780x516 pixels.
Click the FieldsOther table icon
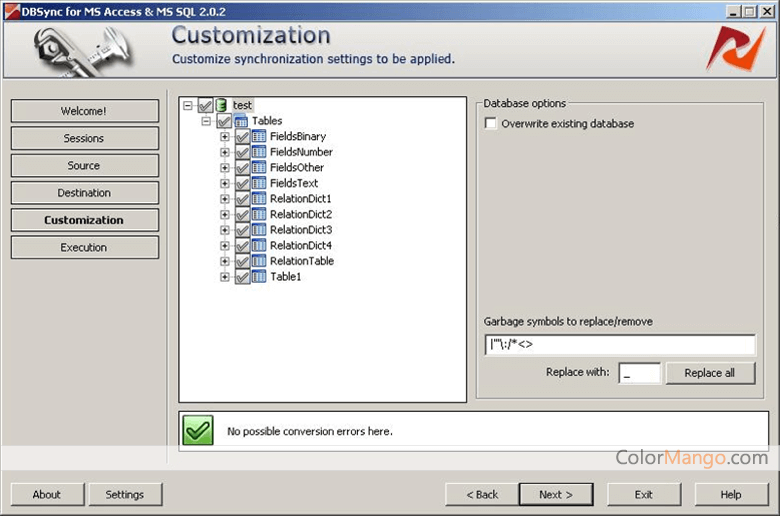[259, 168]
